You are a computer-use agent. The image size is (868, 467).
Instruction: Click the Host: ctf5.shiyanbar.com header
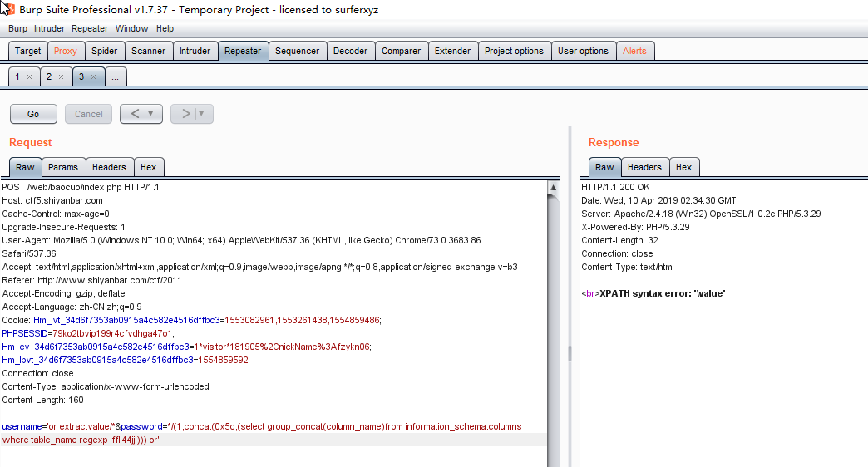click(x=52, y=200)
